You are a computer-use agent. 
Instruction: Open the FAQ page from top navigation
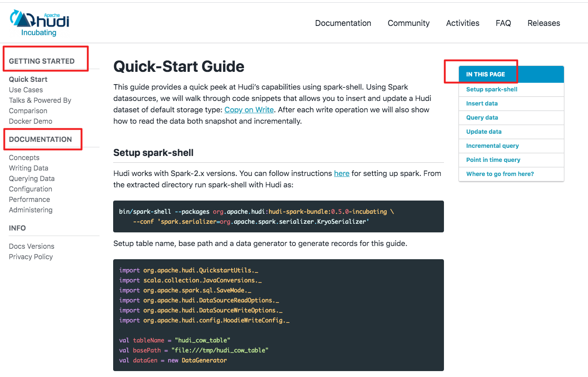(x=503, y=23)
